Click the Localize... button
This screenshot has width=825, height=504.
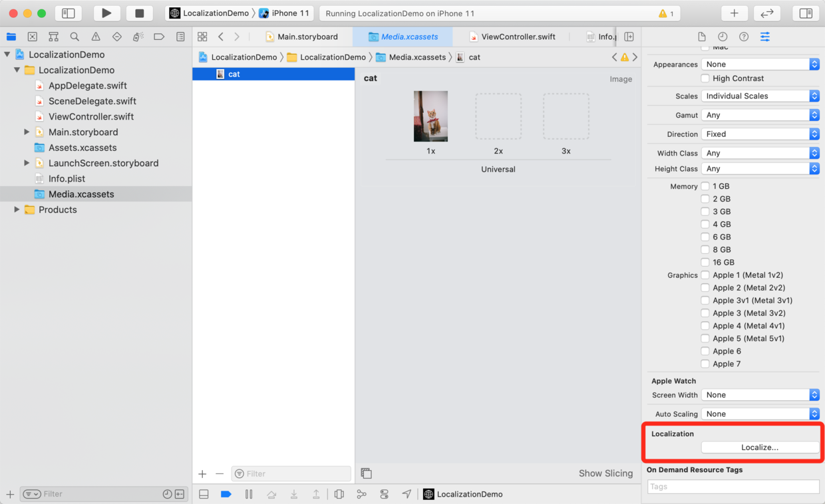[760, 447]
